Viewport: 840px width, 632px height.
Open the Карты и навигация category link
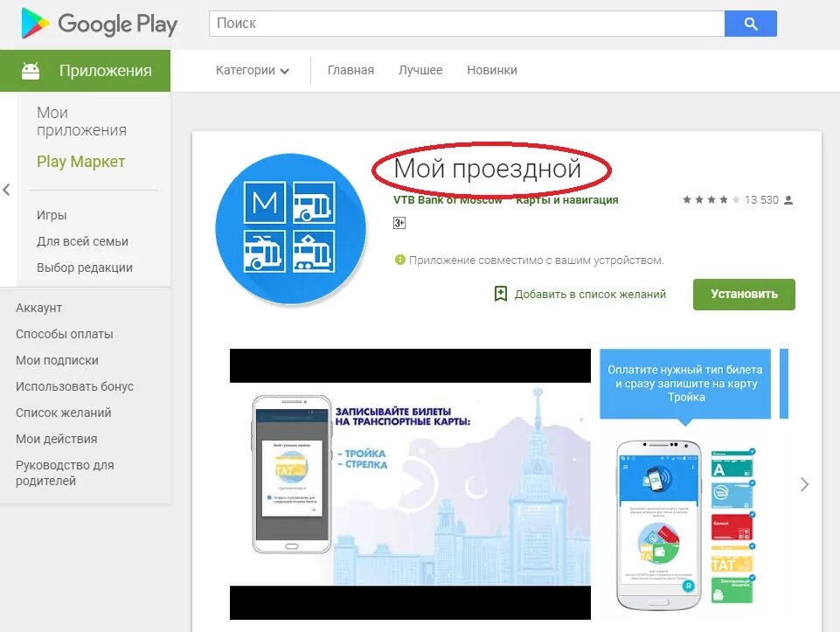(566, 200)
